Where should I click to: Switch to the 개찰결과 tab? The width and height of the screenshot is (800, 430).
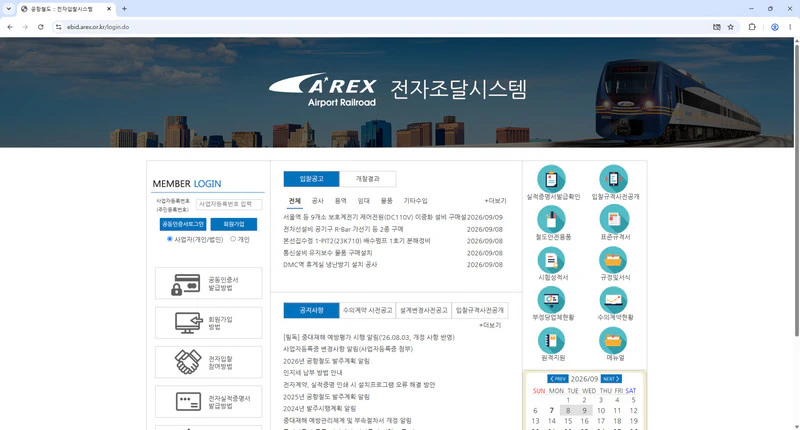[367, 179]
